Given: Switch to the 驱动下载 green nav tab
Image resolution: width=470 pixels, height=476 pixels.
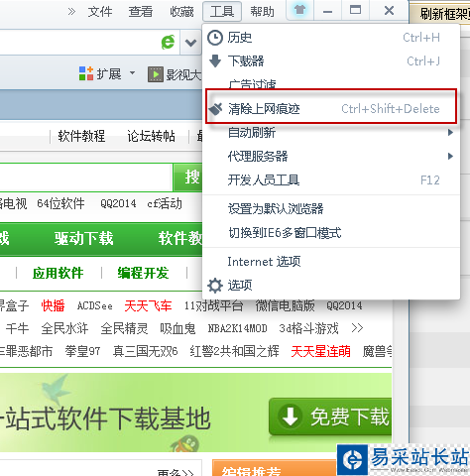Looking at the screenshot, I should coord(83,238).
